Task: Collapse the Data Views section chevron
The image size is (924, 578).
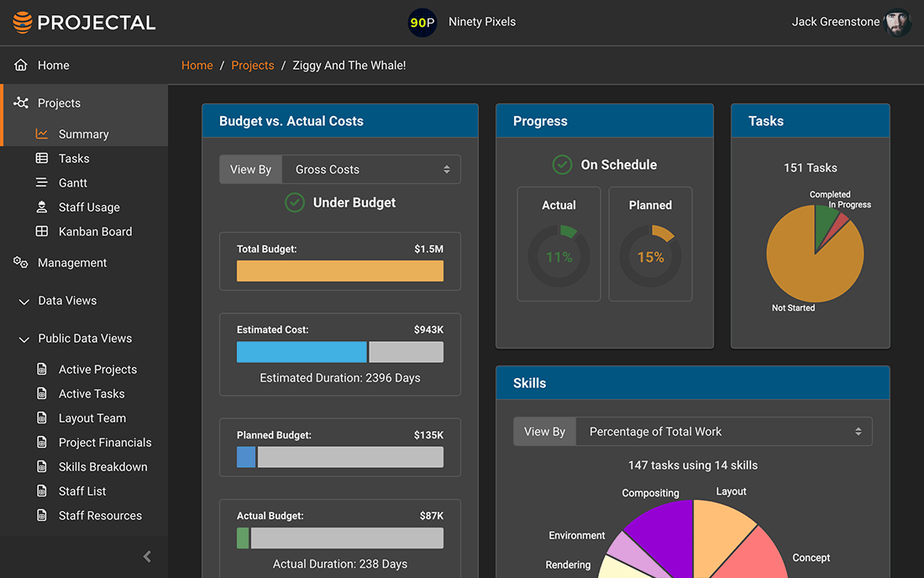Action: point(24,302)
